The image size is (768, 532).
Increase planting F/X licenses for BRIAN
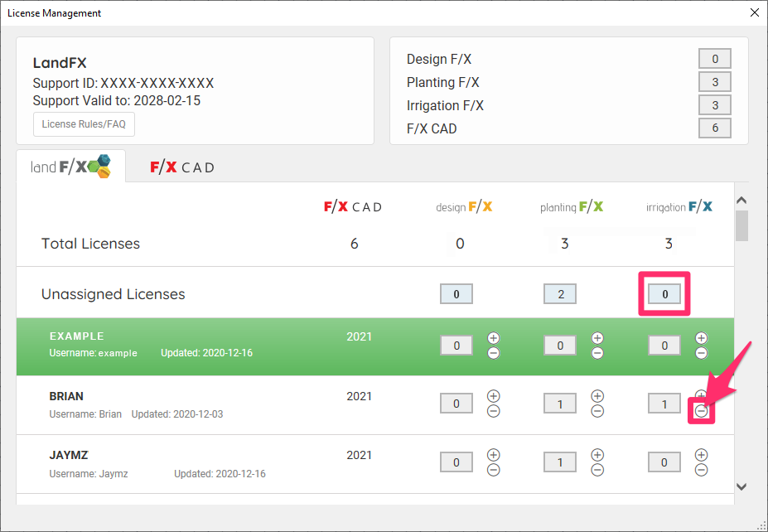597,396
